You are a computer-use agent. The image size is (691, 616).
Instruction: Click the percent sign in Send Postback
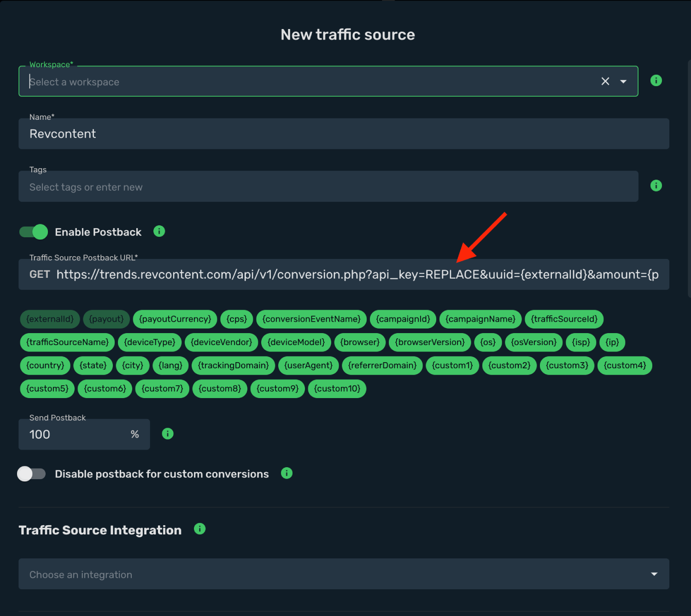click(x=135, y=434)
